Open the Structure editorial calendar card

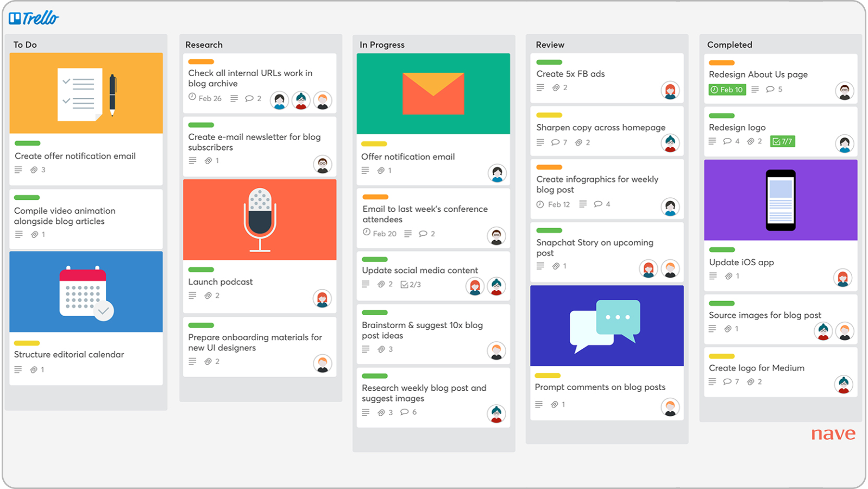(x=86, y=318)
